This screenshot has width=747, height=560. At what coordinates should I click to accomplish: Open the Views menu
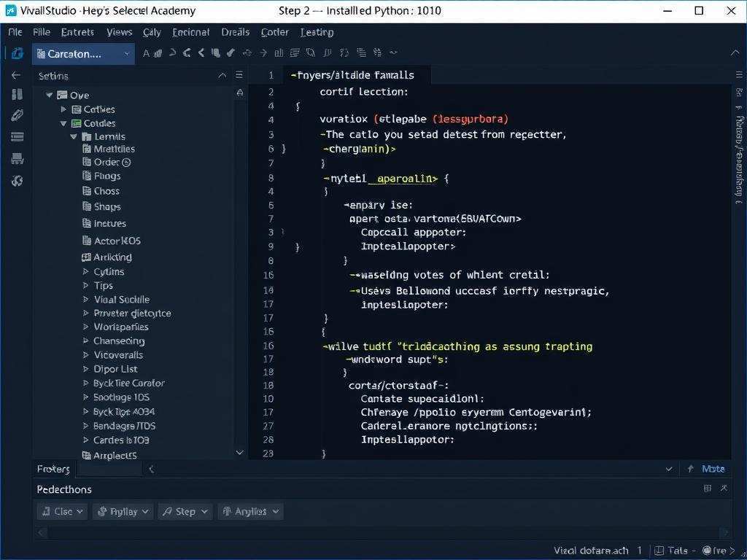119,32
